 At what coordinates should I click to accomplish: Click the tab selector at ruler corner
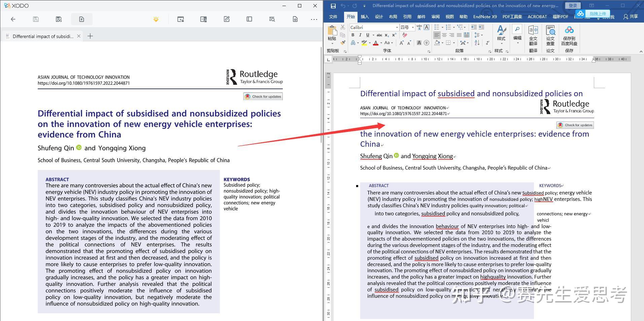(x=329, y=60)
